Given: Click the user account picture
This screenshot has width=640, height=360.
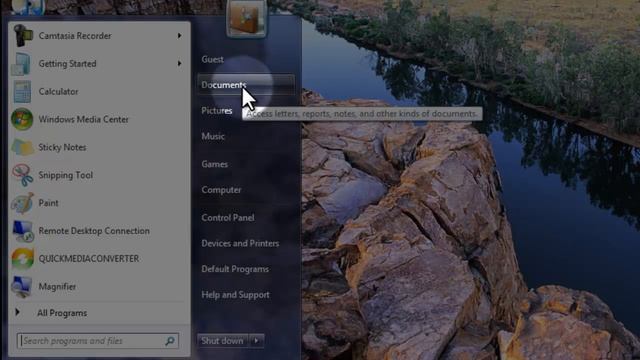Looking at the screenshot, I should [247, 19].
